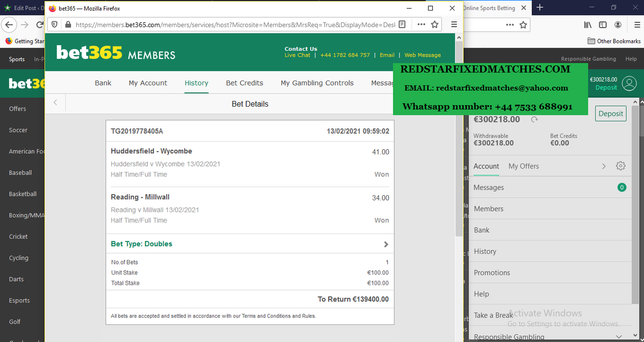Select the Account tab in account panel
The width and height of the screenshot is (644, 342).
pyautogui.click(x=486, y=166)
